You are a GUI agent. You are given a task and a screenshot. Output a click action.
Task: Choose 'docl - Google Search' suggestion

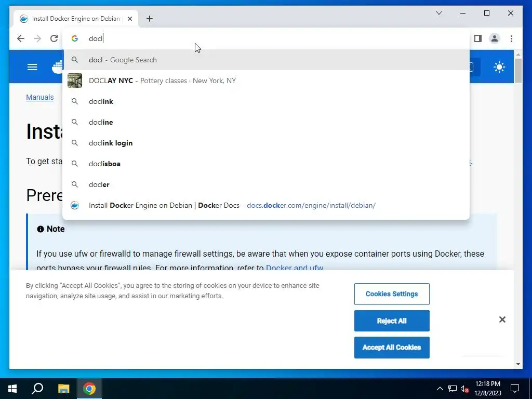267,60
